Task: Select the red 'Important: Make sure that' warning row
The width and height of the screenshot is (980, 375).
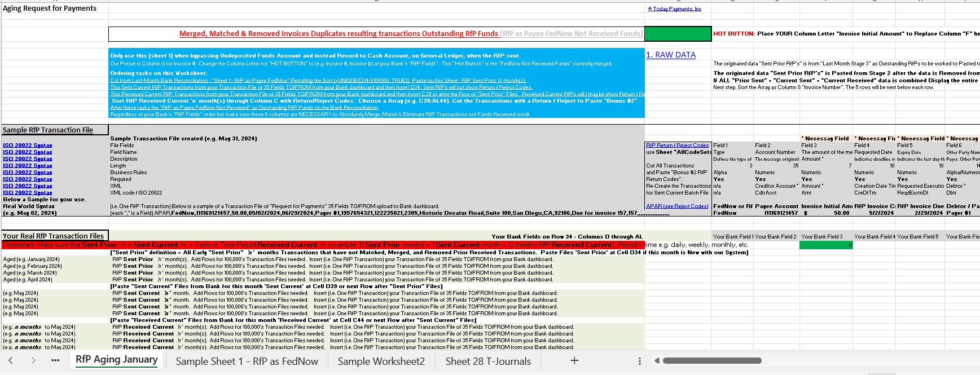Action: (323, 245)
